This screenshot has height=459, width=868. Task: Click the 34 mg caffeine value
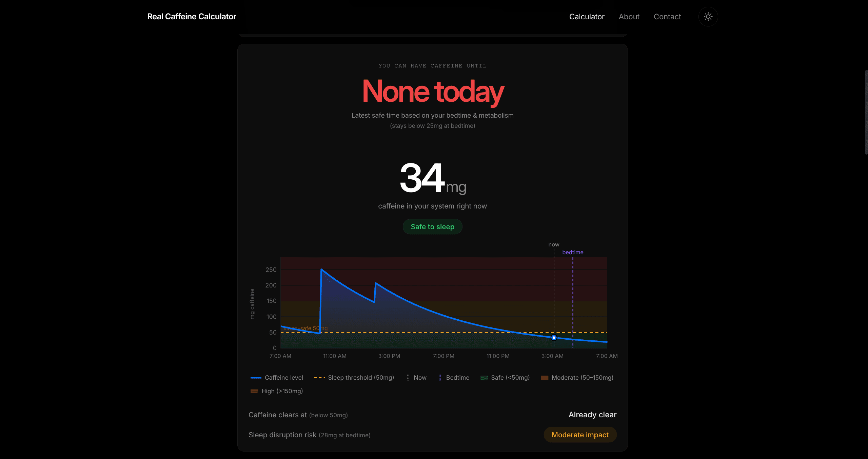click(433, 178)
